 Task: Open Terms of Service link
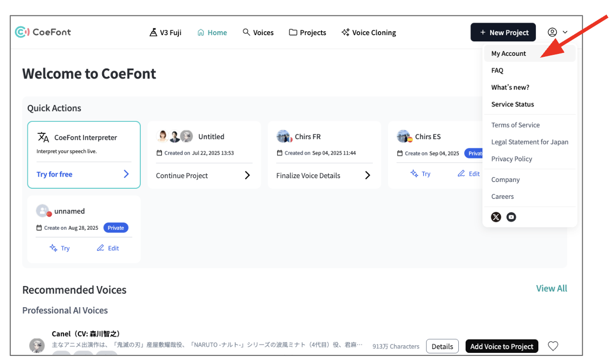[515, 125]
